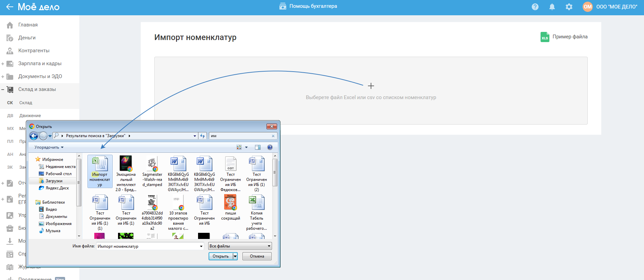Open the Упорядочить menu
This screenshot has width=644, height=280.
tap(49, 147)
